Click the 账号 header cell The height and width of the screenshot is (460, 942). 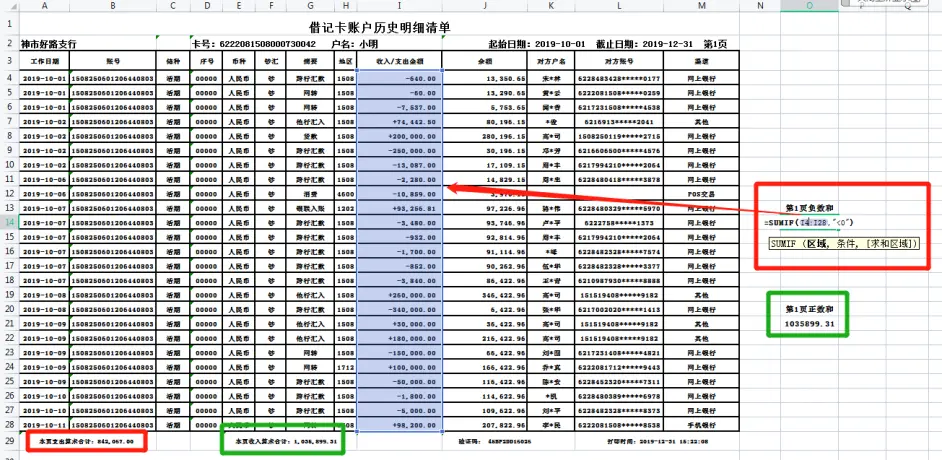[112, 61]
